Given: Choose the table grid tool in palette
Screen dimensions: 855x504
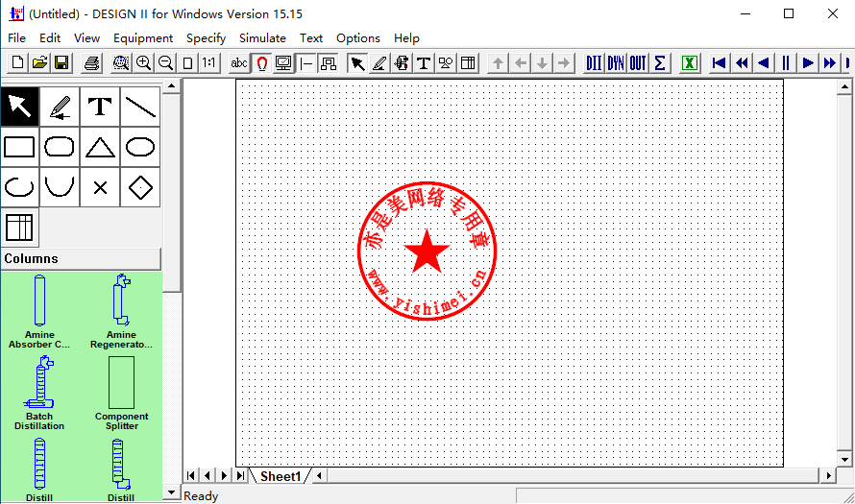Looking at the screenshot, I should (x=19, y=228).
